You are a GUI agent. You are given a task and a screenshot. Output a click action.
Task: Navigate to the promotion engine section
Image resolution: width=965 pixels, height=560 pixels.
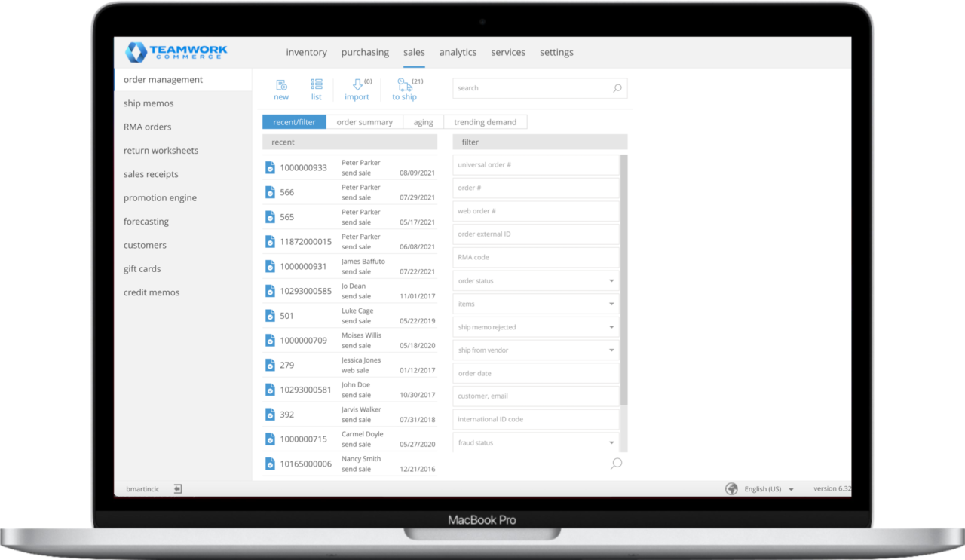160,197
